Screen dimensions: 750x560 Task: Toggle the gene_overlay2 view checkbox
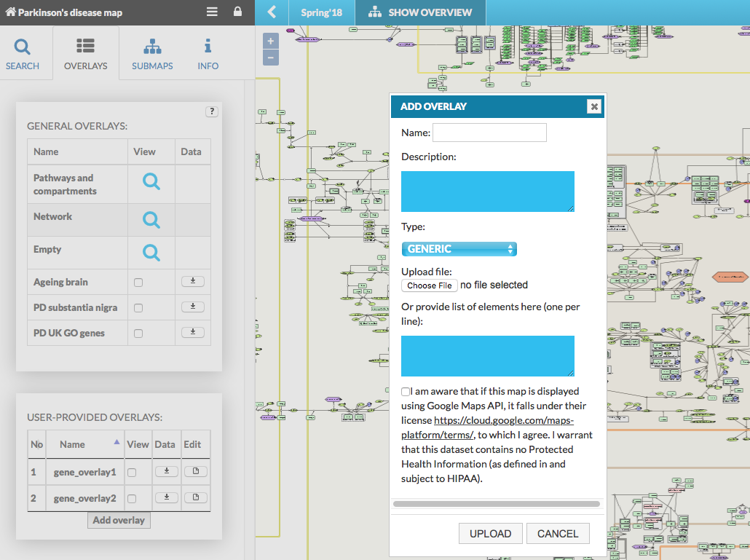(132, 498)
